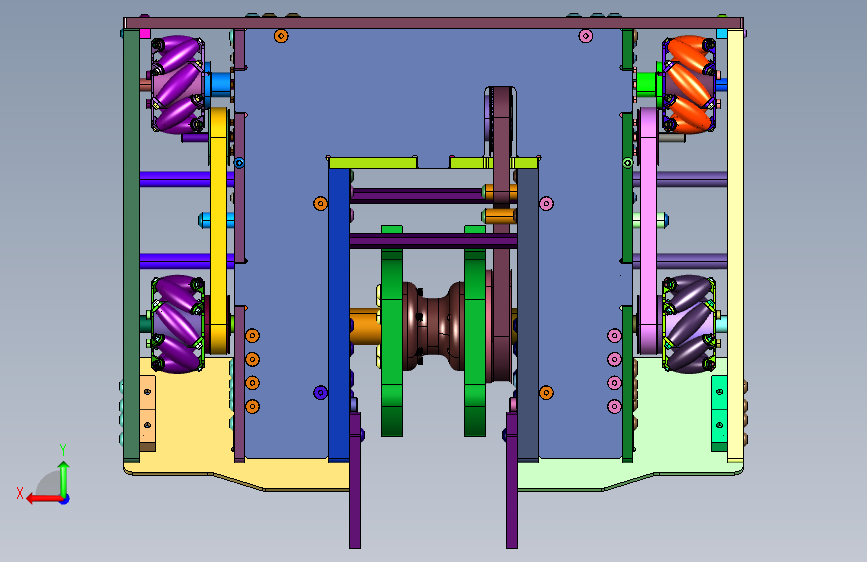Select the purple mecanum wheel at bottom left
The width and height of the screenshot is (867, 562).
(x=177, y=324)
